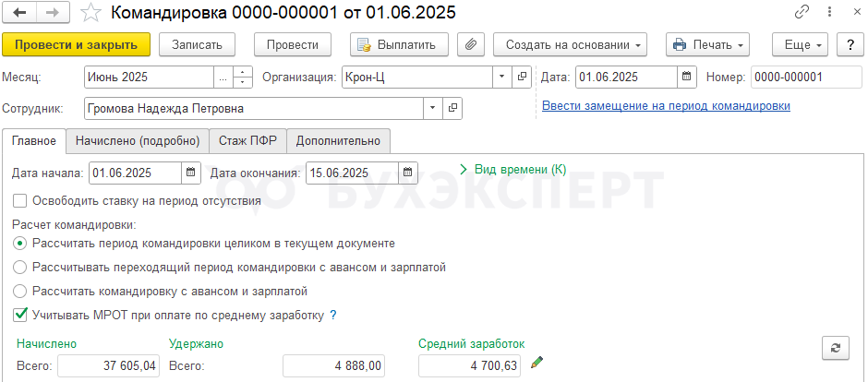
Task: Click the back navigation arrow
Action: (x=19, y=14)
